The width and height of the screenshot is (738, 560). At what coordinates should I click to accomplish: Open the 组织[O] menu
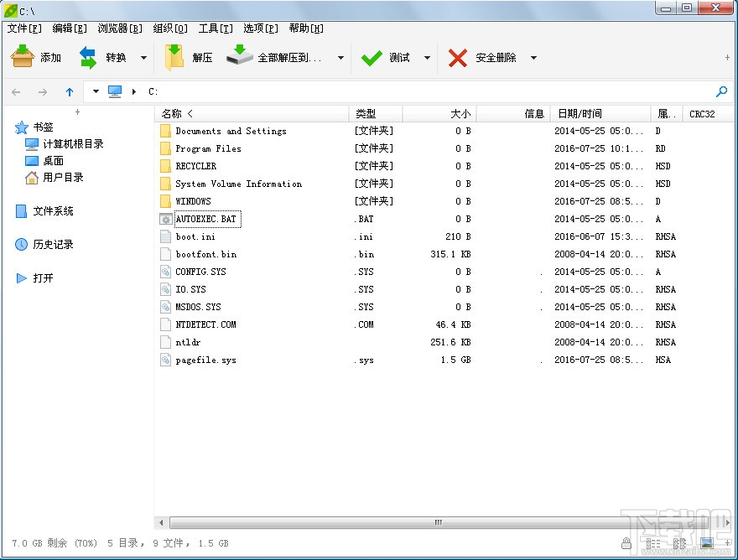click(x=170, y=29)
